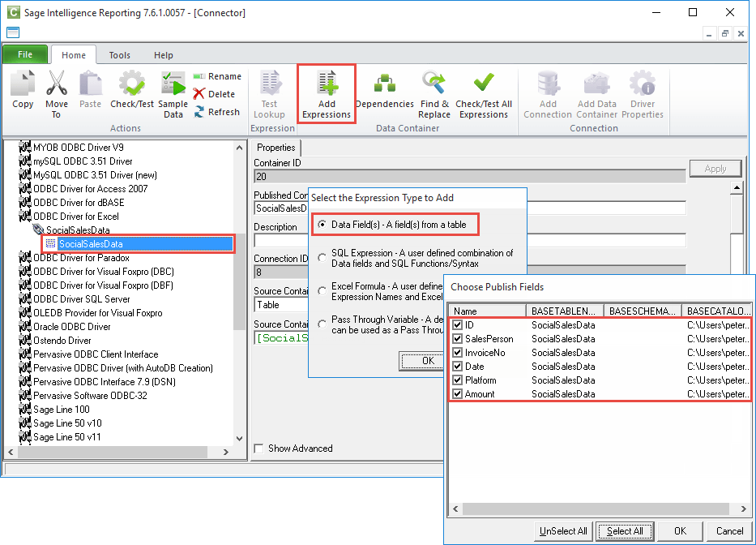Viewport: 756px width, 545px height.
Task: Open Find & Replace
Action: [x=434, y=95]
